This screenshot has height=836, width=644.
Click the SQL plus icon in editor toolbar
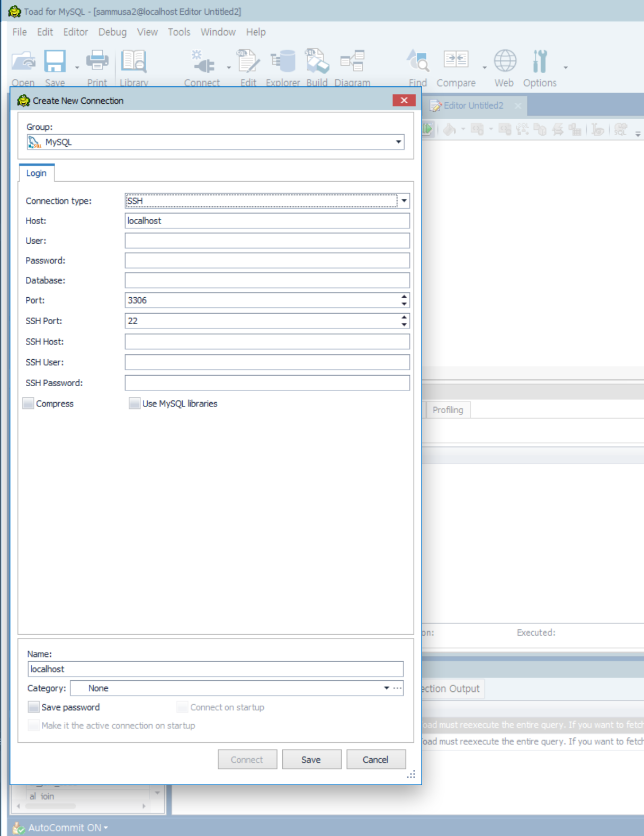click(621, 129)
